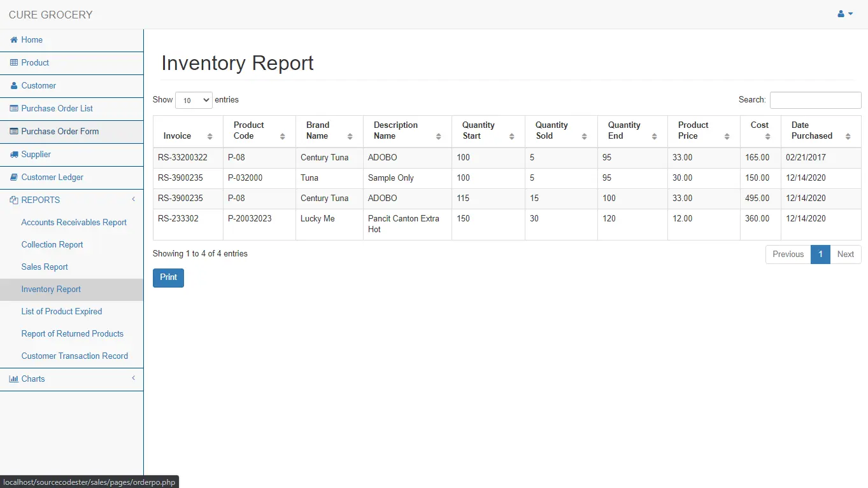
Task: Open Accounts Receivables Report
Action: click(x=74, y=223)
